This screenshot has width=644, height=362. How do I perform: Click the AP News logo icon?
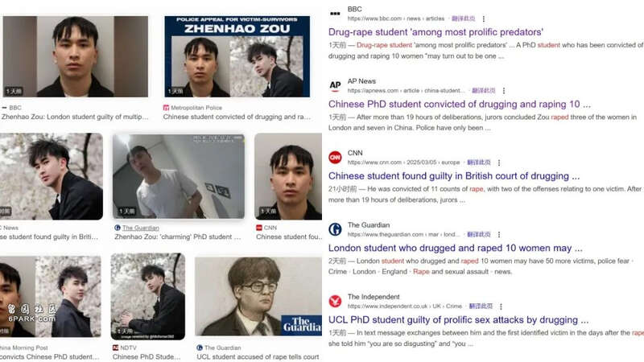(x=335, y=85)
